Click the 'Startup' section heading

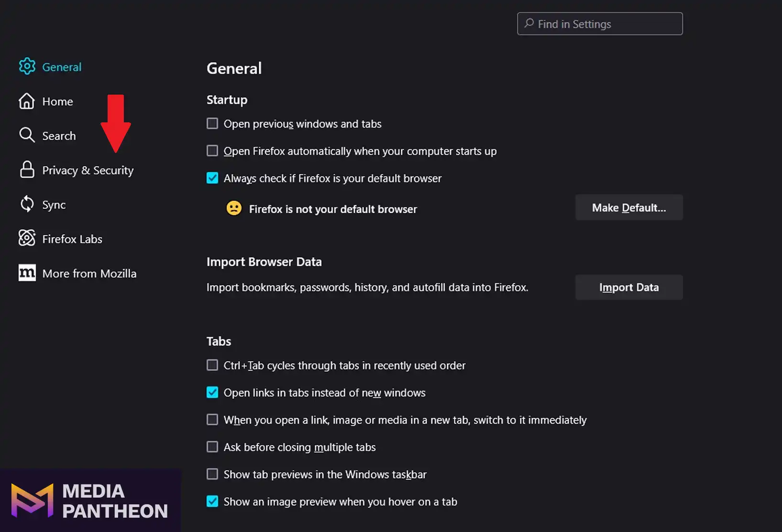227,100
